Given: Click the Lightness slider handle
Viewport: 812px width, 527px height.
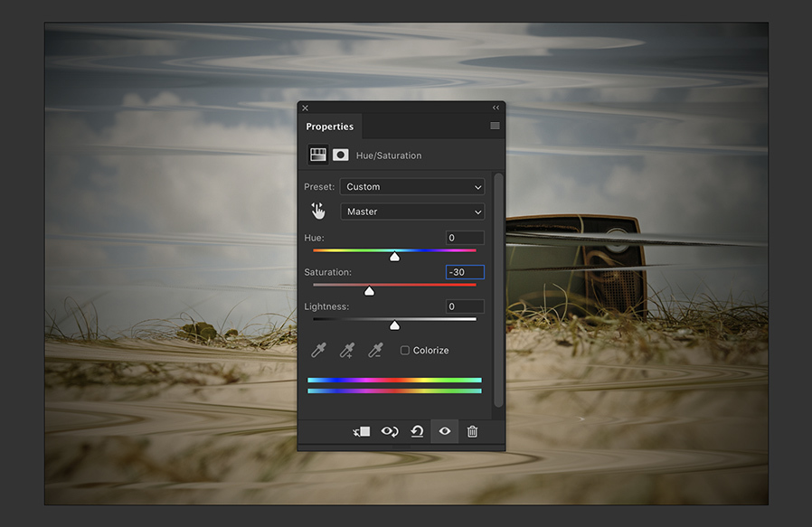Looking at the screenshot, I should [394, 325].
